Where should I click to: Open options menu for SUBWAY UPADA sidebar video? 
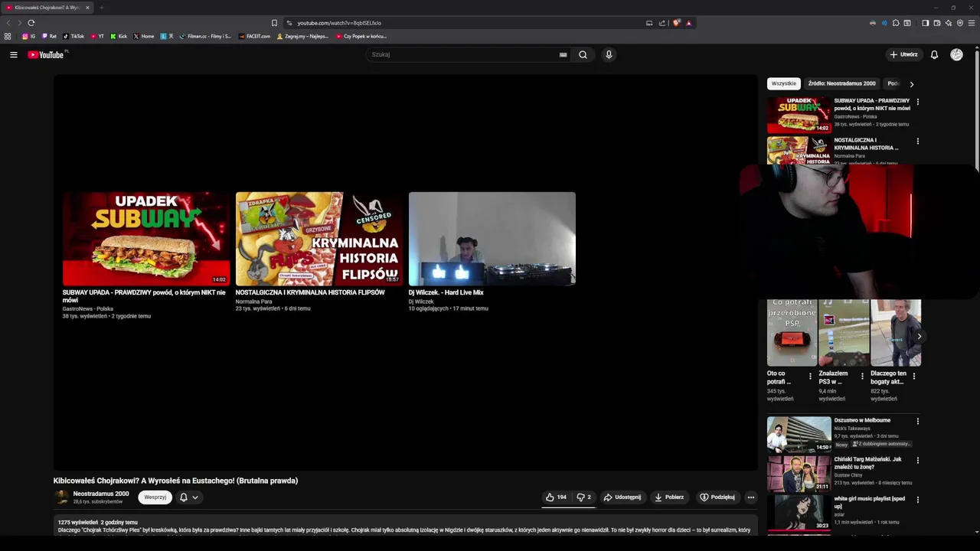point(917,102)
